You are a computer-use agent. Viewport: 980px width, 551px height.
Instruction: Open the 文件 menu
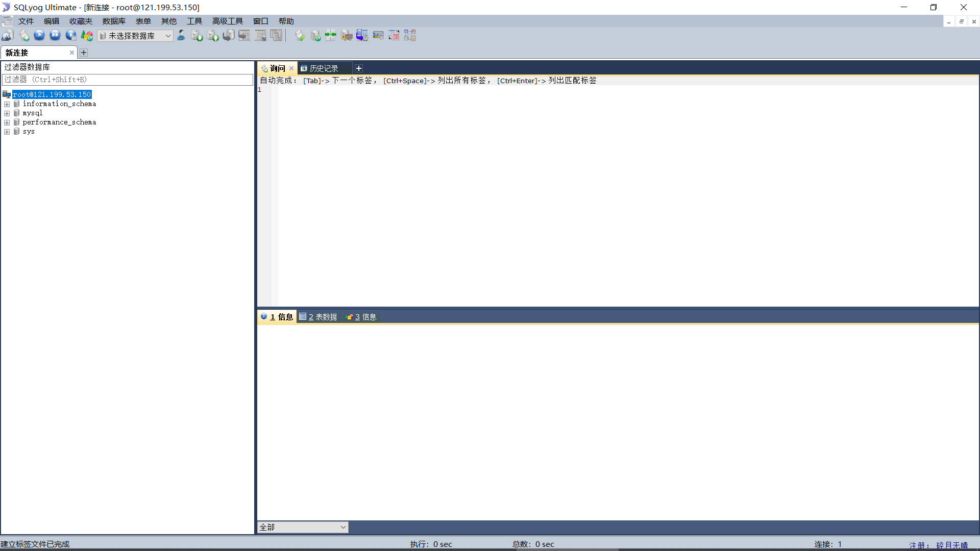pyautogui.click(x=26, y=21)
